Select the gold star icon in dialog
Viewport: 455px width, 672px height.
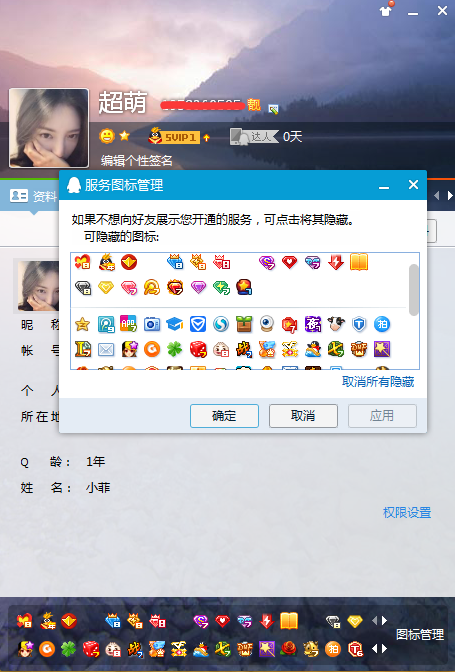[82, 324]
